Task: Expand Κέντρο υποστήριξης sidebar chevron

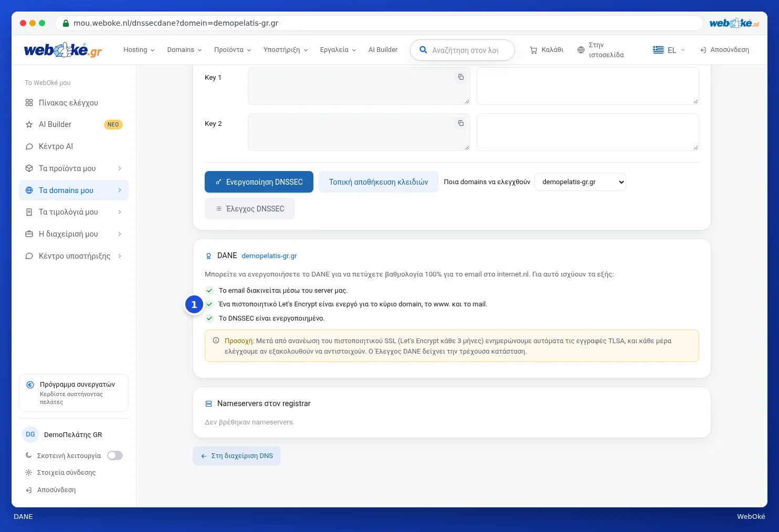Action: [120, 256]
